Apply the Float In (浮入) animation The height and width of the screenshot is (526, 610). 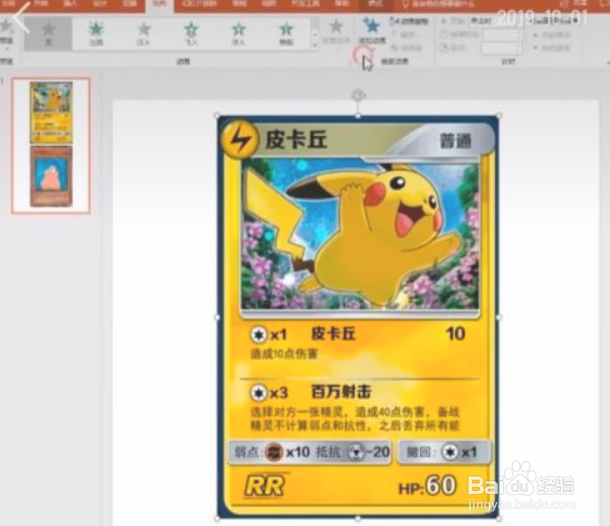click(x=238, y=33)
